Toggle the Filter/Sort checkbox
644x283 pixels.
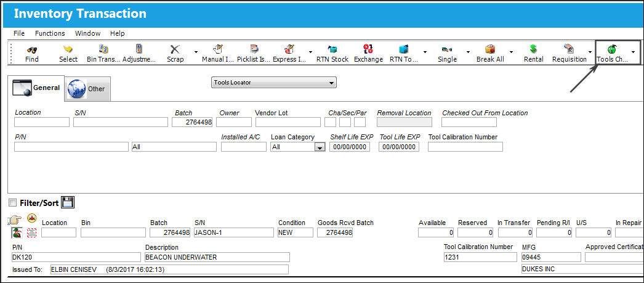click(13, 203)
